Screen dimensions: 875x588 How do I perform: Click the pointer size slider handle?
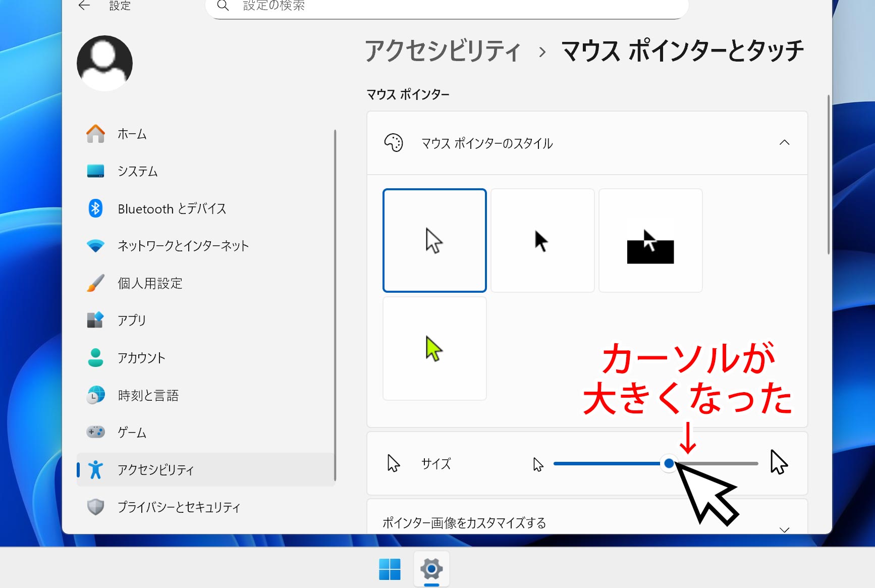(669, 463)
